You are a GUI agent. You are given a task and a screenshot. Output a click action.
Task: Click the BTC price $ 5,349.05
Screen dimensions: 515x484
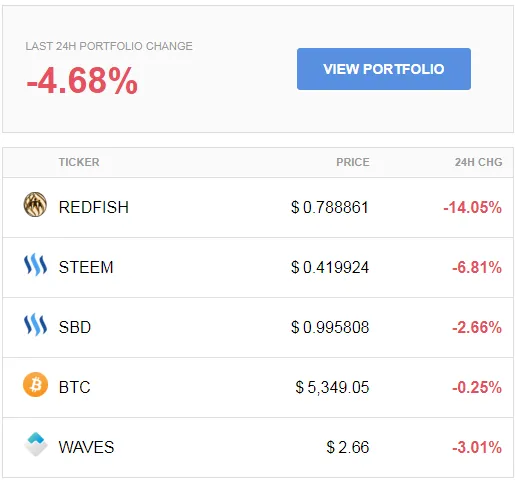tap(332, 387)
